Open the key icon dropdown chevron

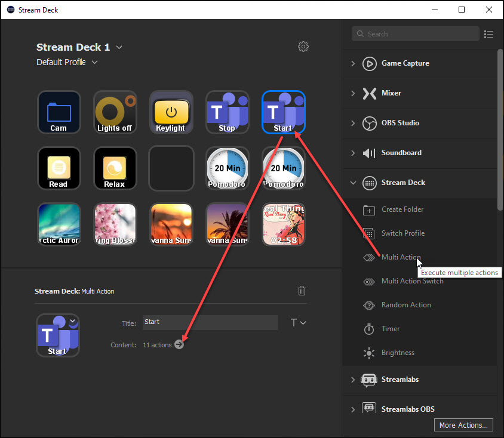73,320
